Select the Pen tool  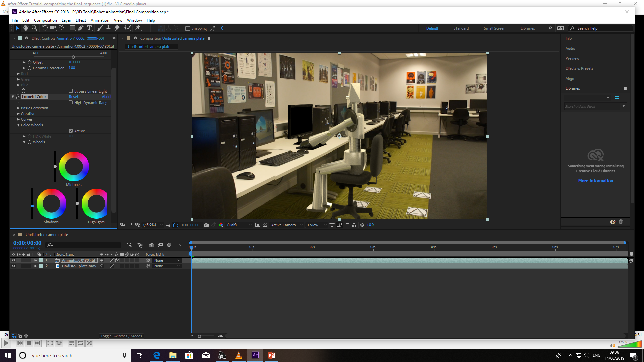pyautogui.click(x=81, y=28)
